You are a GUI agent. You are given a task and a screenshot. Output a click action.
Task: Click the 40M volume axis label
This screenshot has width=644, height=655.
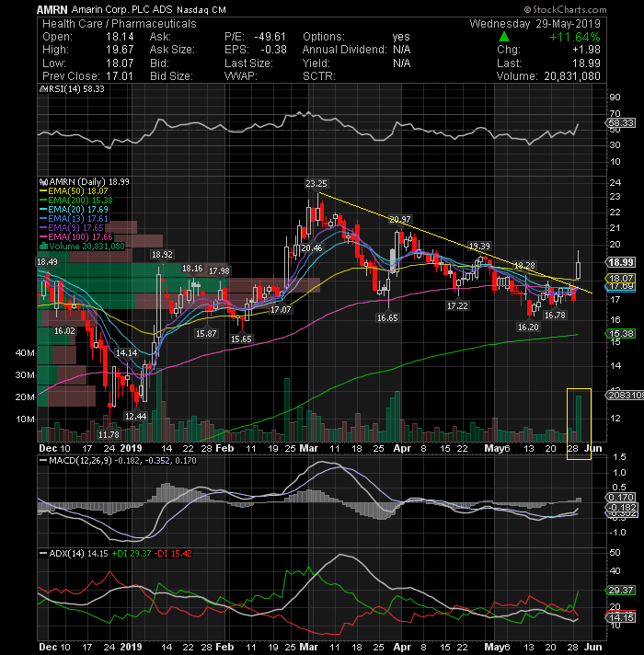(25, 353)
